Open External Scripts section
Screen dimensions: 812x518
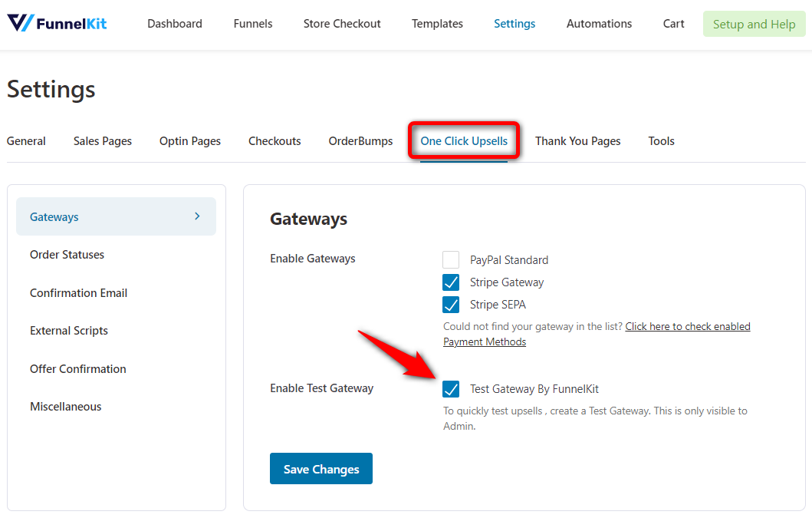pos(69,331)
